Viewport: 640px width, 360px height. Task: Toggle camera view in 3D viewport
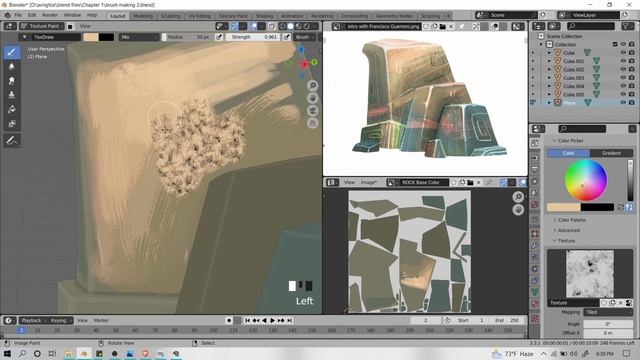[x=313, y=111]
